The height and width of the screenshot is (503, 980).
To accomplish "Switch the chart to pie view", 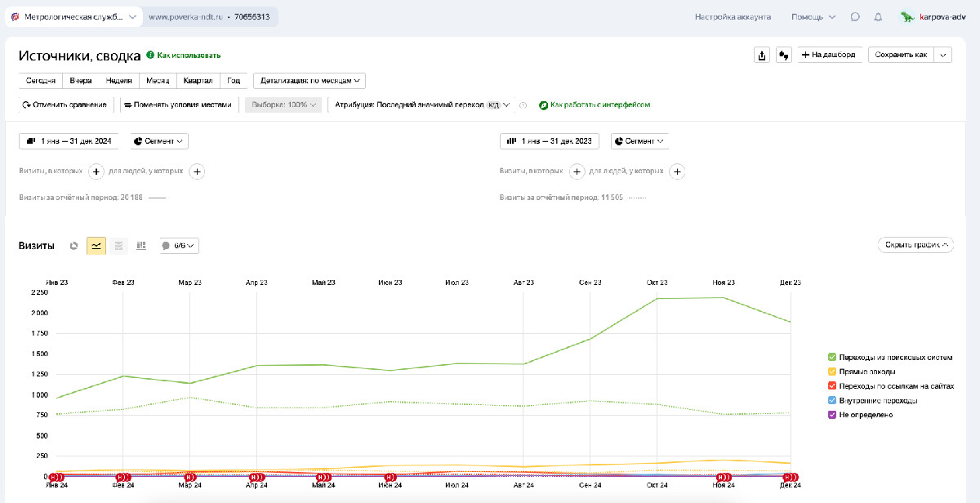I will coord(74,245).
